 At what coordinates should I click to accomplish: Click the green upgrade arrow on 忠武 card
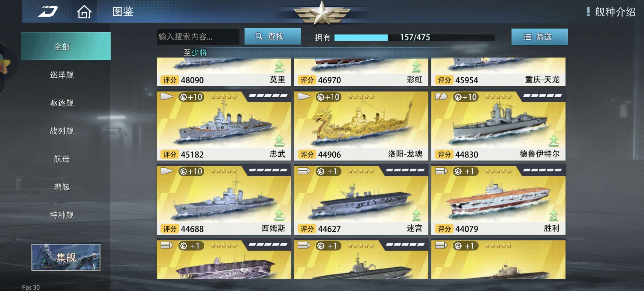coord(279,141)
